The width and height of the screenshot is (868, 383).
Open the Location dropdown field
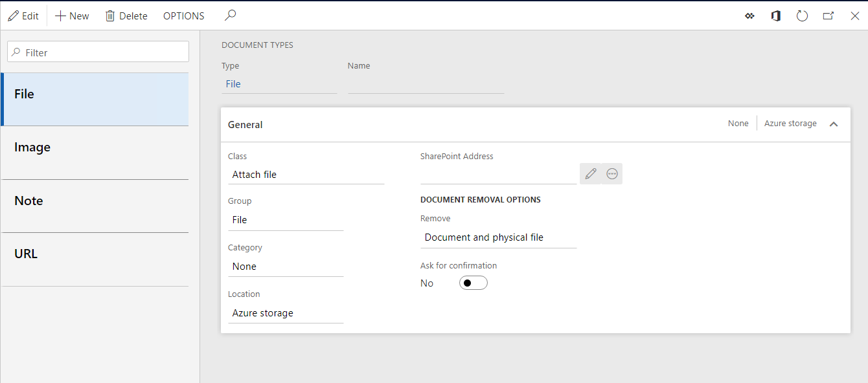(x=286, y=313)
